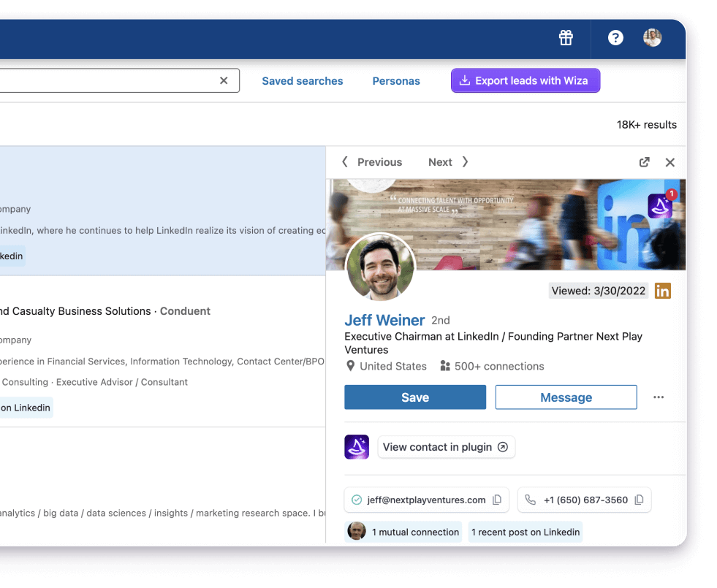Open the Wiza icon with notification badge on banner
Screen dimensions: 717x588
tap(659, 207)
